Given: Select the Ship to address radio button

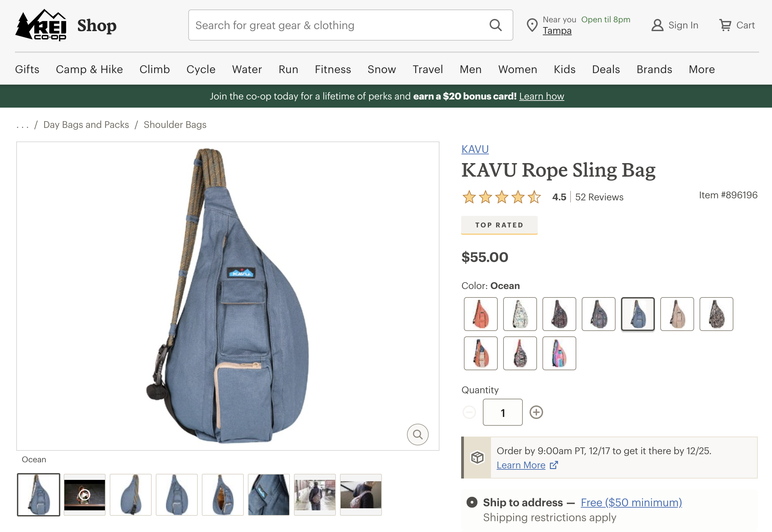Looking at the screenshot, I should (471, 503).
